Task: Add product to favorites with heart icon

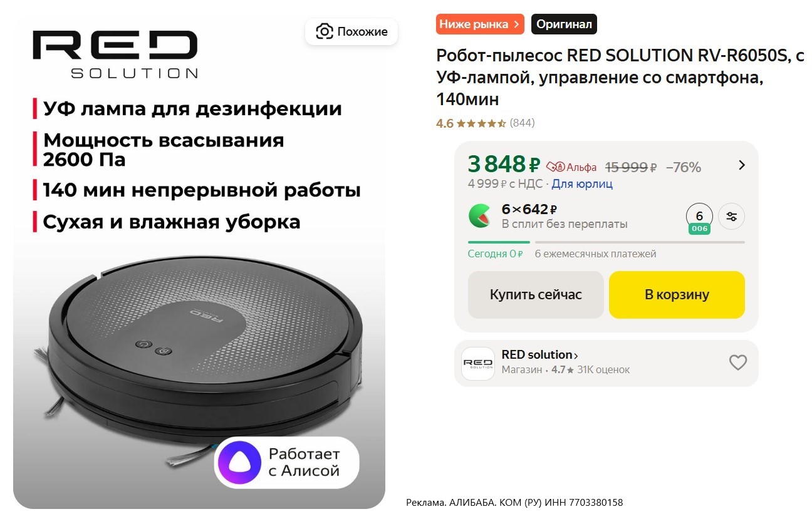Action: [738, 362]
